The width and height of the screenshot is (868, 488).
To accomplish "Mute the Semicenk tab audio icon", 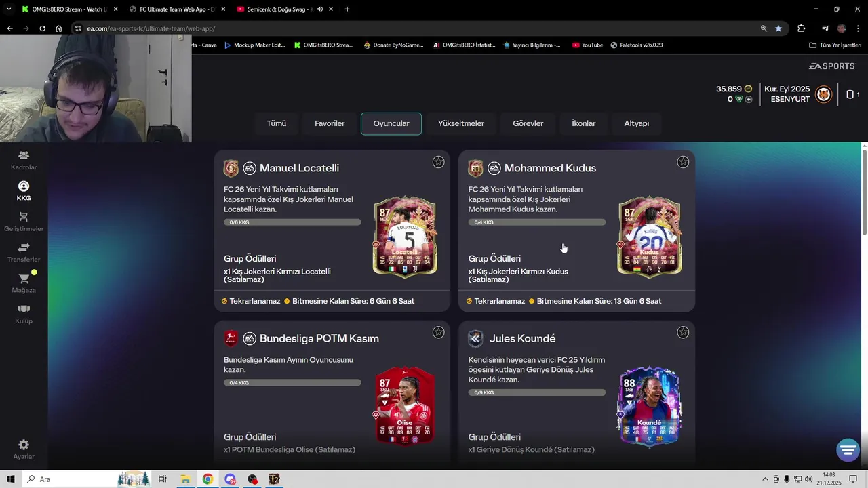I will 320,9.
